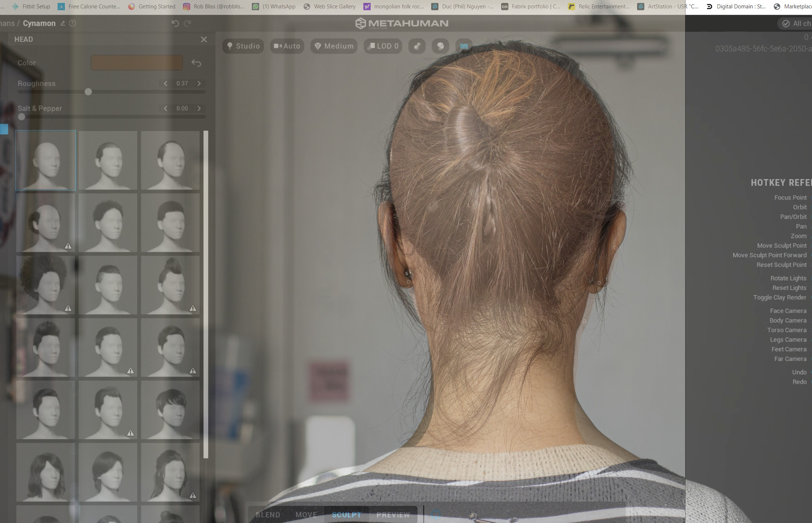Increase Roughness with the right arrow
This screenshot has width=812, height=523.
199,83
